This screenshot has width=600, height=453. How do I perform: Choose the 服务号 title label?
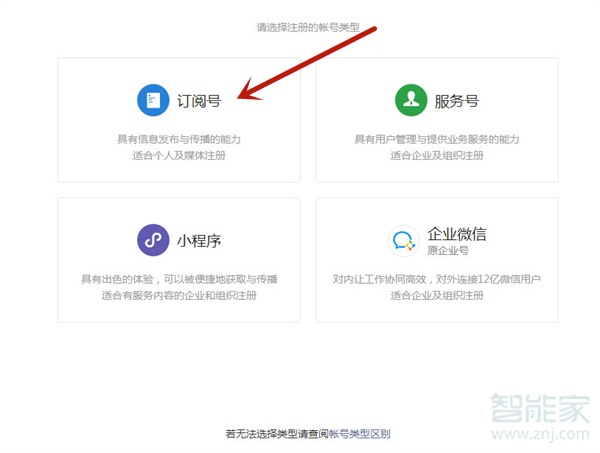(x=456, y=101)
